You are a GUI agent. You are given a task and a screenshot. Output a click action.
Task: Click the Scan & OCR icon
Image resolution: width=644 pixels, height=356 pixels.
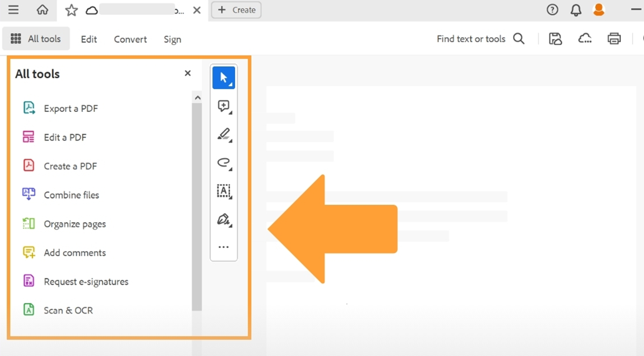[x=29, y=309]
